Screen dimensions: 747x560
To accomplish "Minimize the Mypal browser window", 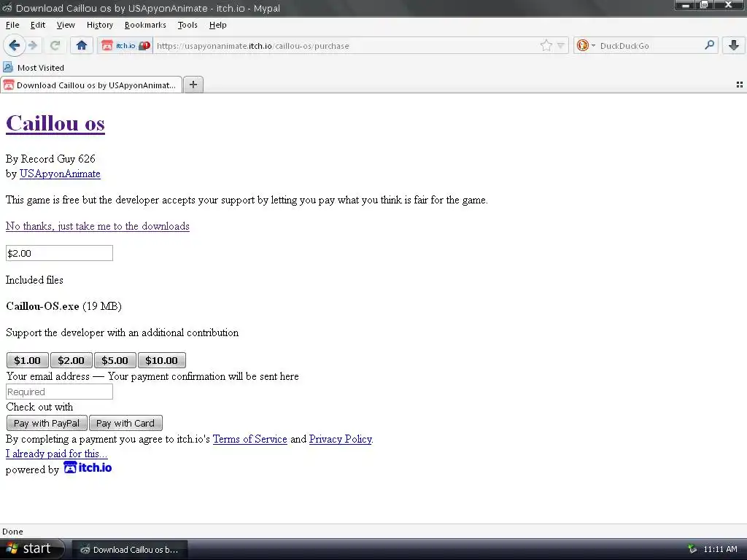I will pyautogui.click(x=686, y=5).
